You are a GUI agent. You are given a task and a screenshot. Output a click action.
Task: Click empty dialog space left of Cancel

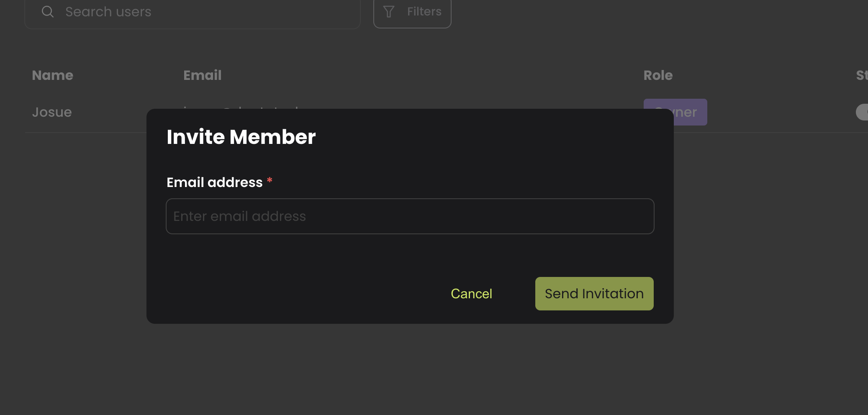tap(293, 294)
